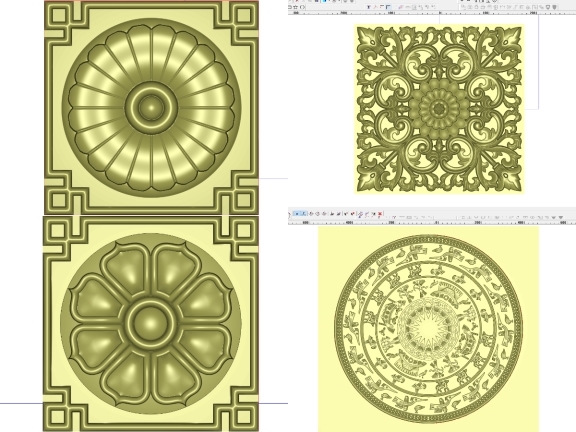Screen dimensions: 576x432
Task: Click the star-shaped icon in upper toolbar
Action: (295, 7)
